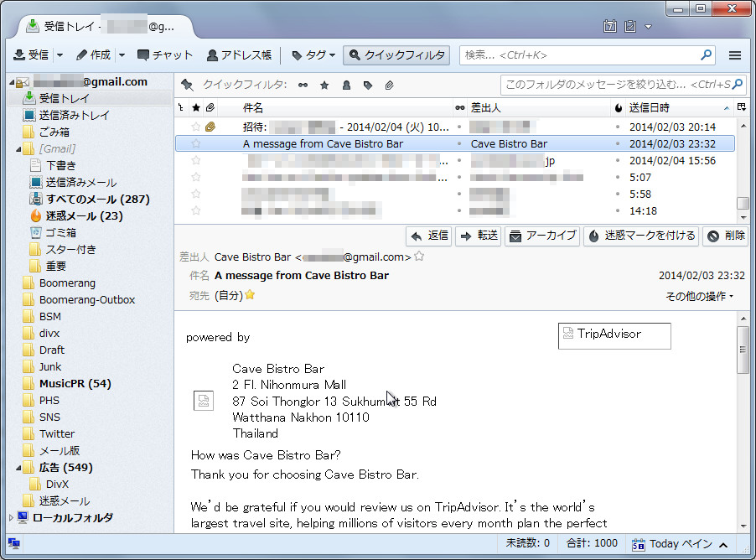The width and height of the screenshot is (756, 560).
Task: Open the タグ menu
Action: pyautogui.click(x=311, y=55)
